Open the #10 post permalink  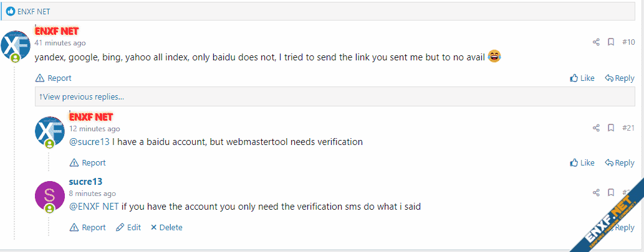628,42
